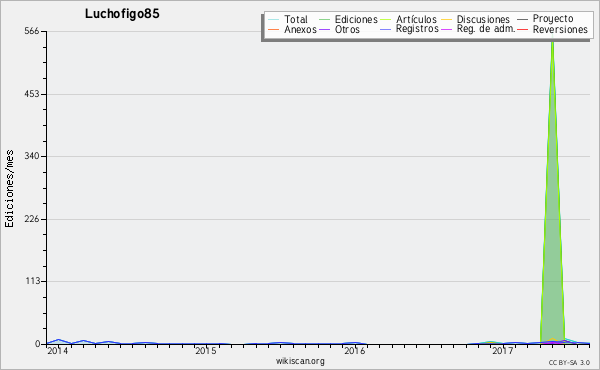
Task: Click the 2015 x-axis label
Action: [x=206, y=351]
